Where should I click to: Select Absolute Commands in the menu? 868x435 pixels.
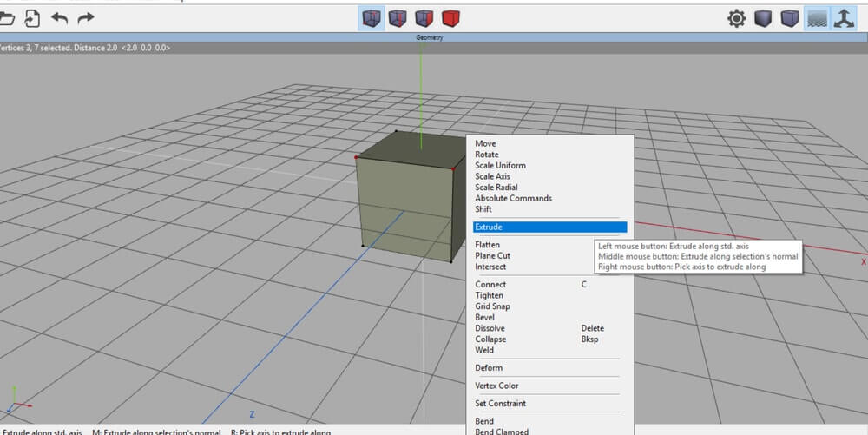point(513,198)
